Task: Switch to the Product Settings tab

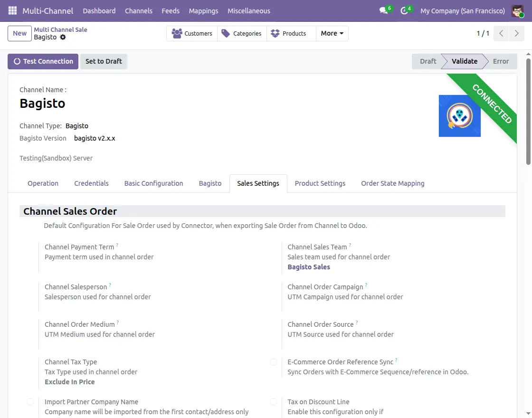Action: pos(320,183)
